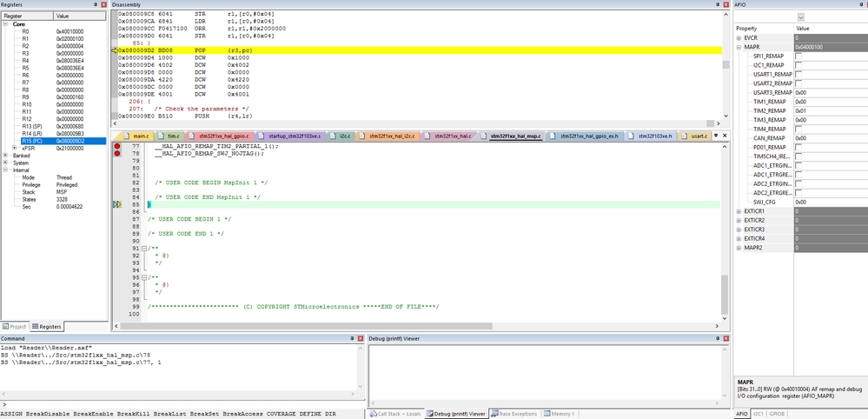Click the editor vertical scrollbar thumb
The height and width of the screenshot is (419, 868).
click(x=726, y=294)
